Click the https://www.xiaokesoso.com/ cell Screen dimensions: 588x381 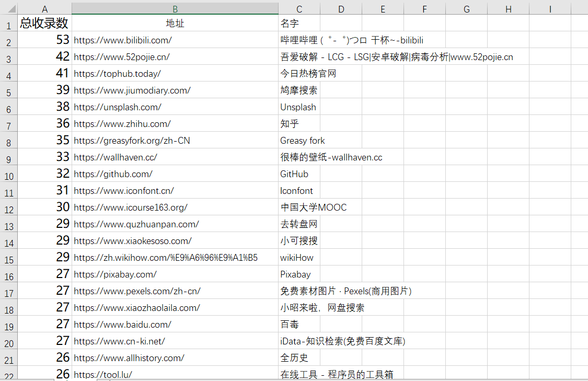coord(175,240)
